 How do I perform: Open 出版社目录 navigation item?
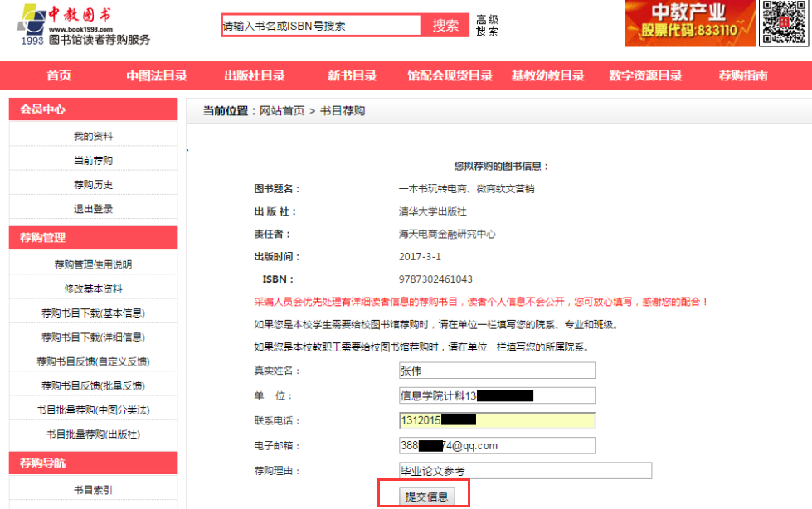(255, 75)
